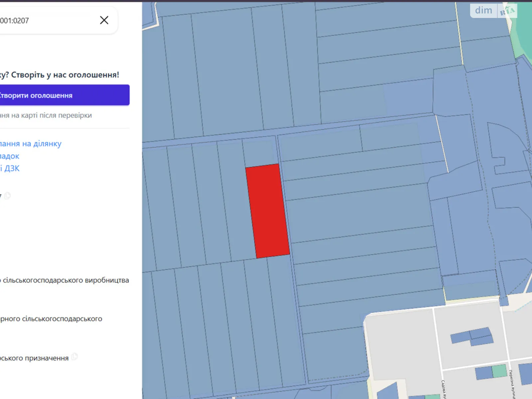Select the green parcel left of the Перезна label
This screenshot has width=532, height=399.
499,371
